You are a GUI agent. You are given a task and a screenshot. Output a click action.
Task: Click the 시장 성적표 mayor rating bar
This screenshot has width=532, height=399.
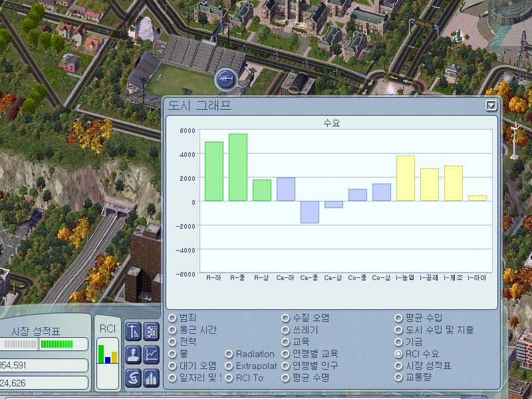click(x=43, y=344)
